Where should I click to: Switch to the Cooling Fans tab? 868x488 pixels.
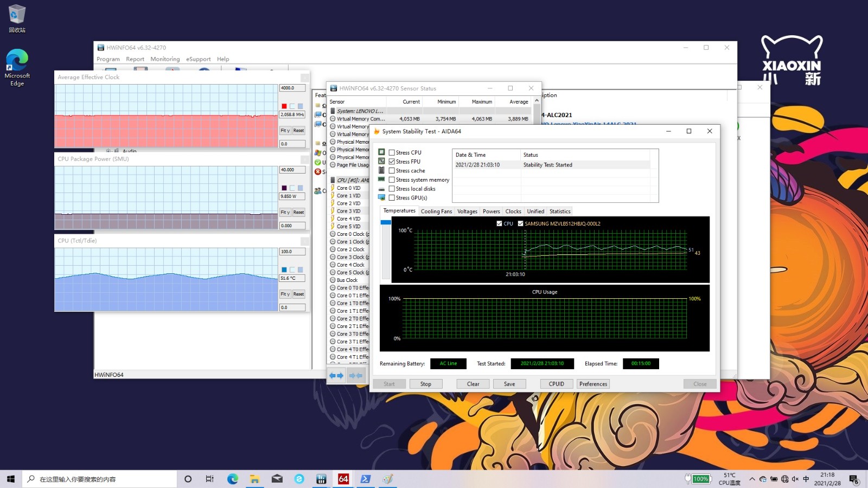coord(436,211)
